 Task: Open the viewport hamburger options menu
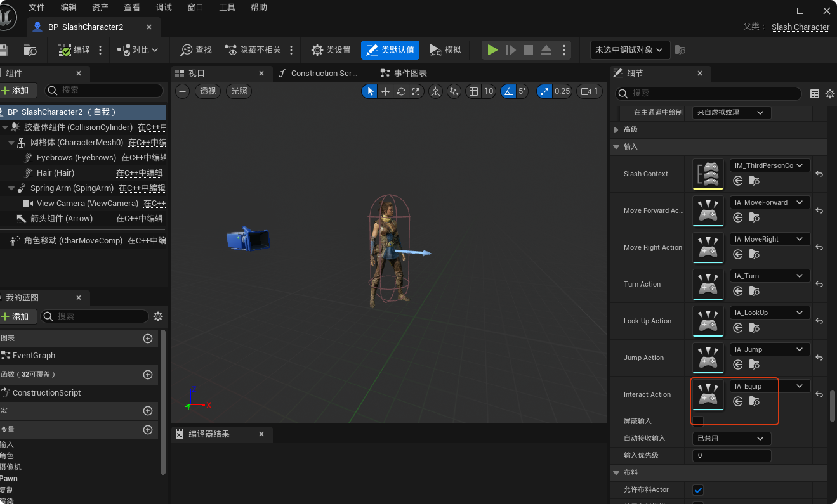click(183, 91)
